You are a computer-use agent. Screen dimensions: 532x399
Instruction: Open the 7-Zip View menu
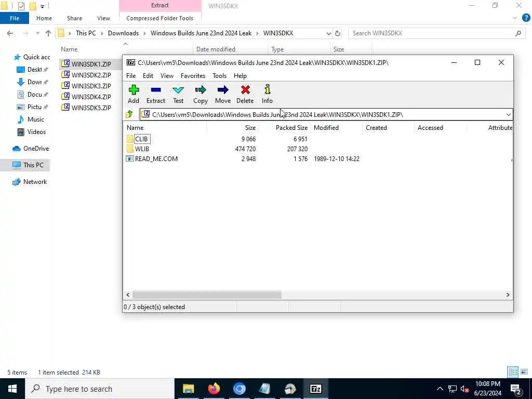click(167, 76)
